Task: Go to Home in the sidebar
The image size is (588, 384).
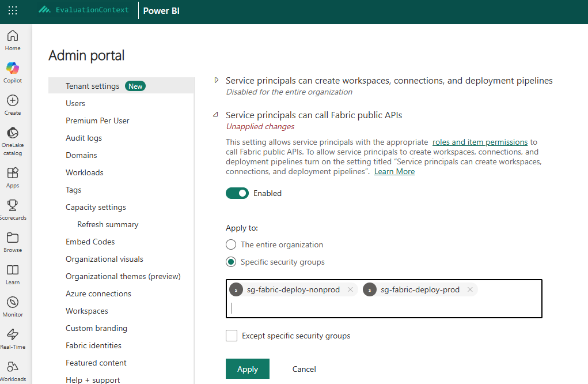Action: click(x=13, y=40)
